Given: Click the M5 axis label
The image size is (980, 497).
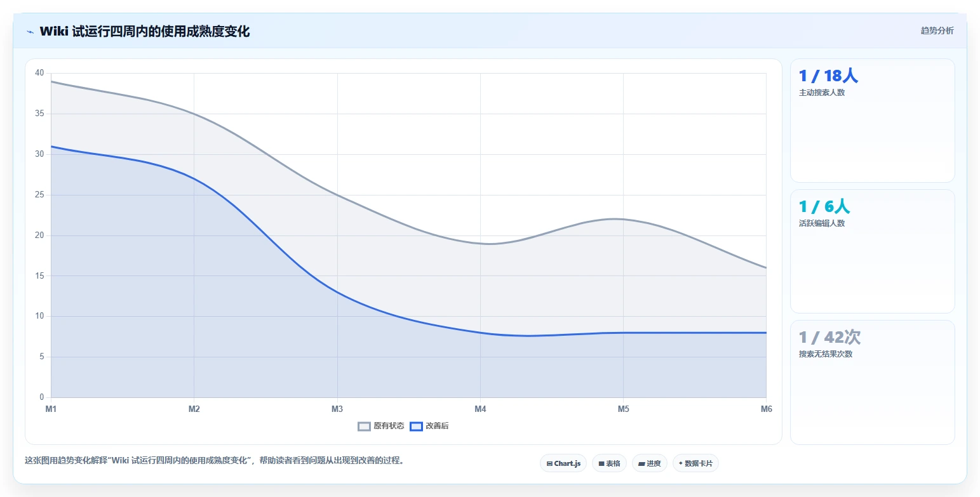Looking at the screenshot, I should click(623, 409).
